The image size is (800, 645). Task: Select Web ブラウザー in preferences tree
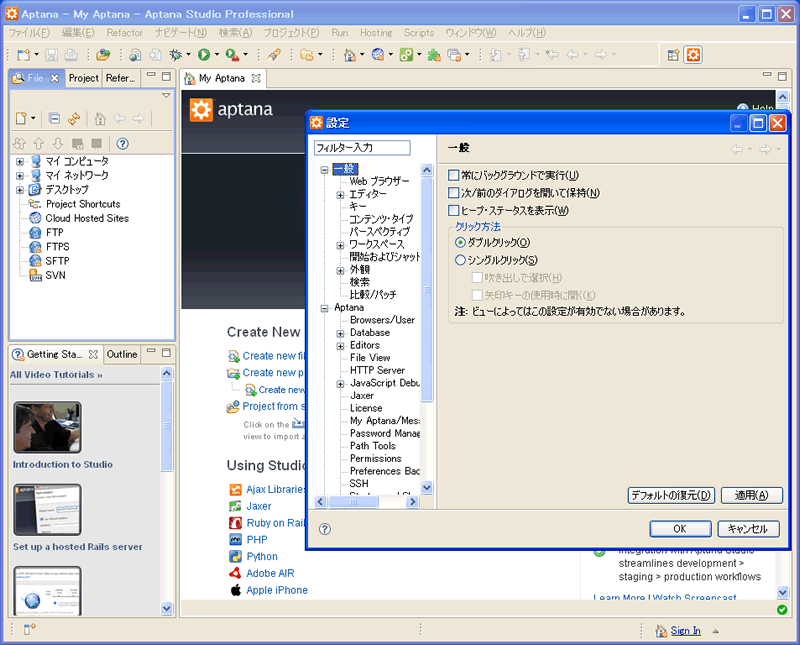point(380,181)
